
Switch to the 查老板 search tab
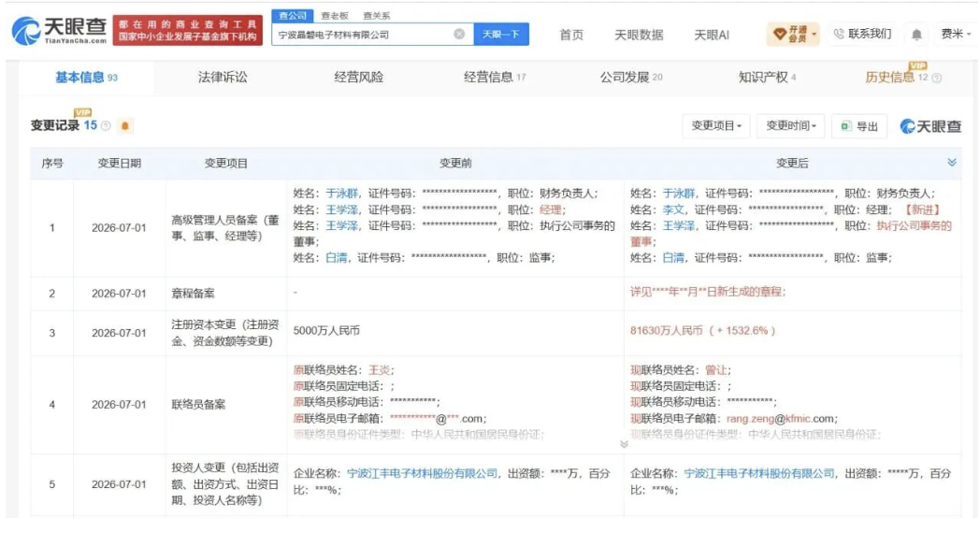click(335, 16)
